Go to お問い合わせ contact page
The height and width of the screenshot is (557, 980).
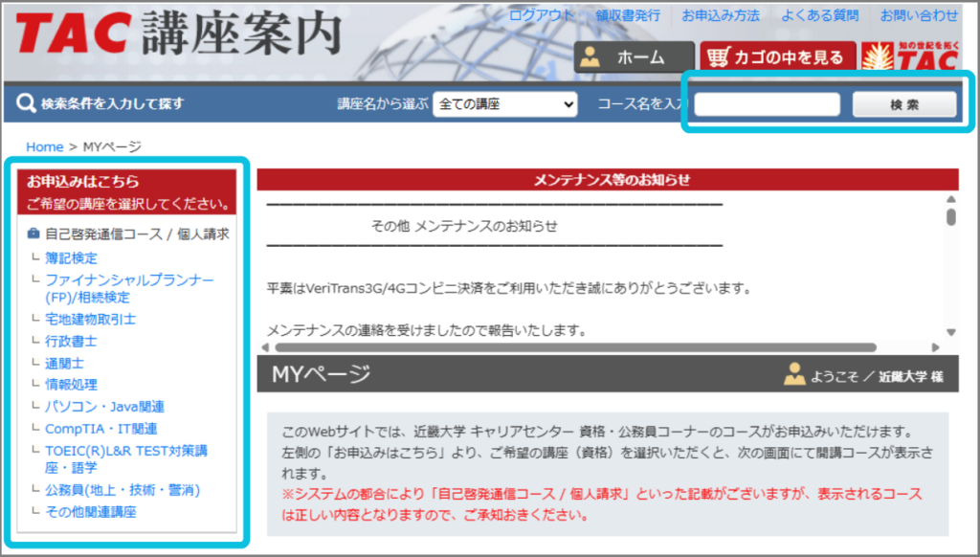[x=919, y=15]
